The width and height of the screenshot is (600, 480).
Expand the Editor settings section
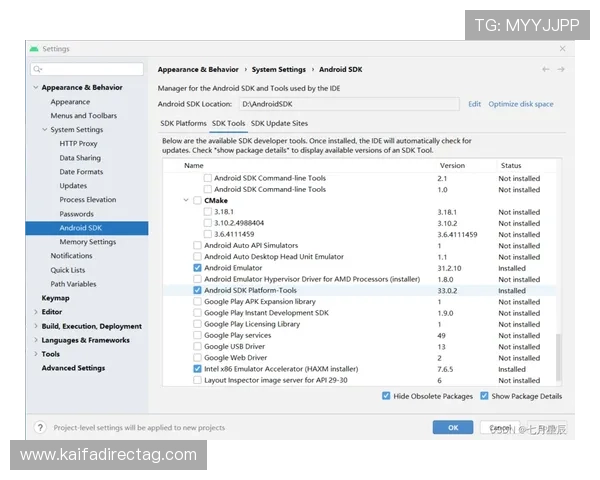(x=35, y=312)
